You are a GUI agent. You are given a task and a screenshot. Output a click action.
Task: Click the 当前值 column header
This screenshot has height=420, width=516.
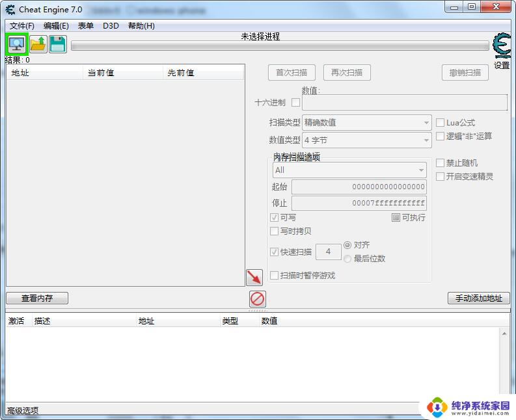click(123, 73)
